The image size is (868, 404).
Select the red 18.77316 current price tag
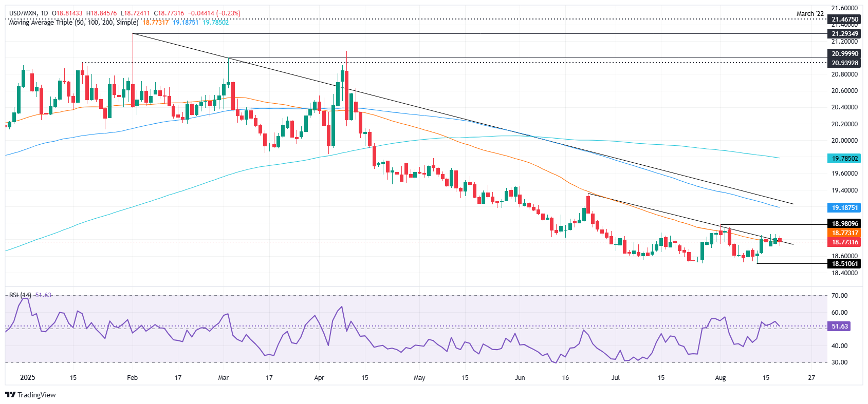[x=845, y=242]
